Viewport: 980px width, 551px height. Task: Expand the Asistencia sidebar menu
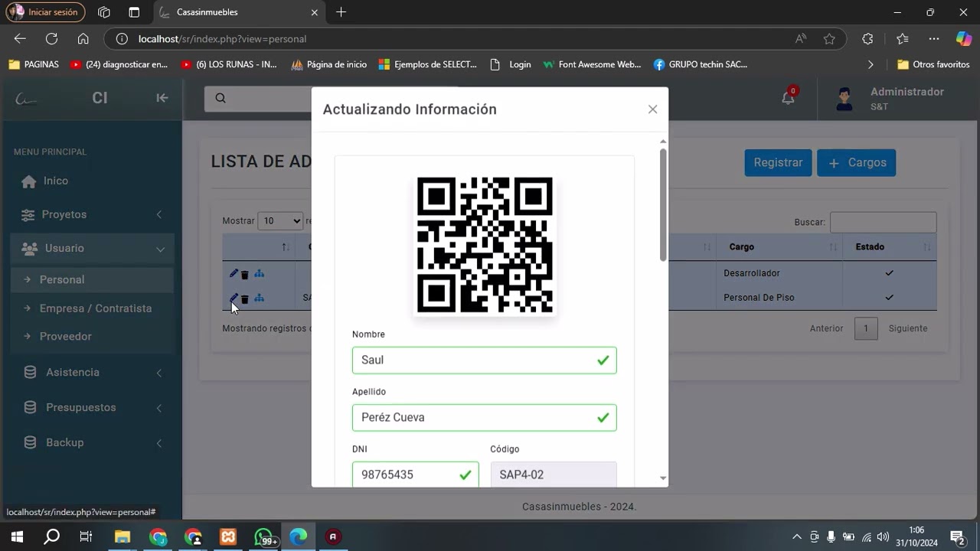pyautogui.click(x=93, y=373)
